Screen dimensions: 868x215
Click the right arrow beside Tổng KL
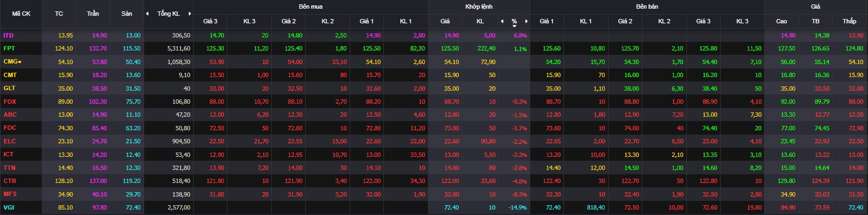point(190,14)
